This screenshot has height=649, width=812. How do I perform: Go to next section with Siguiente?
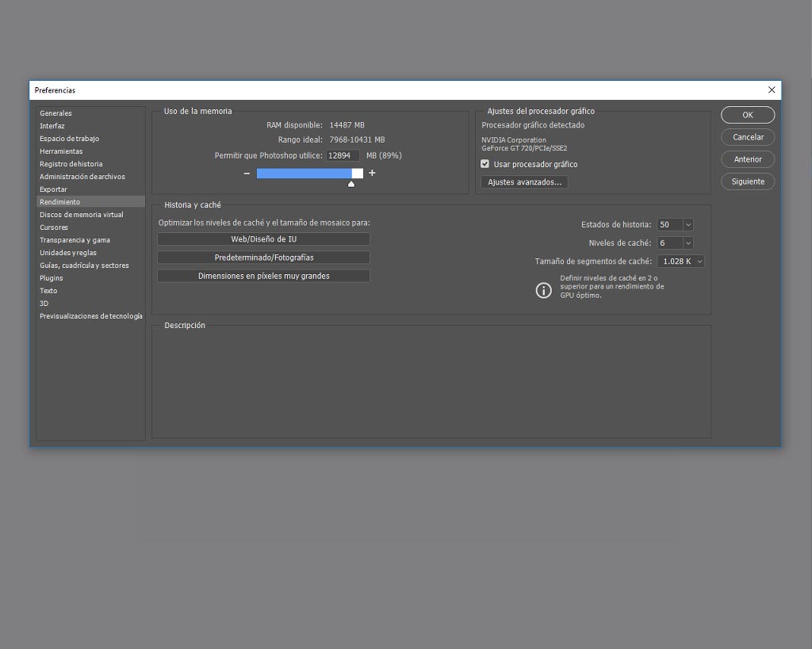pyautogui.click(x=748, y=181)
